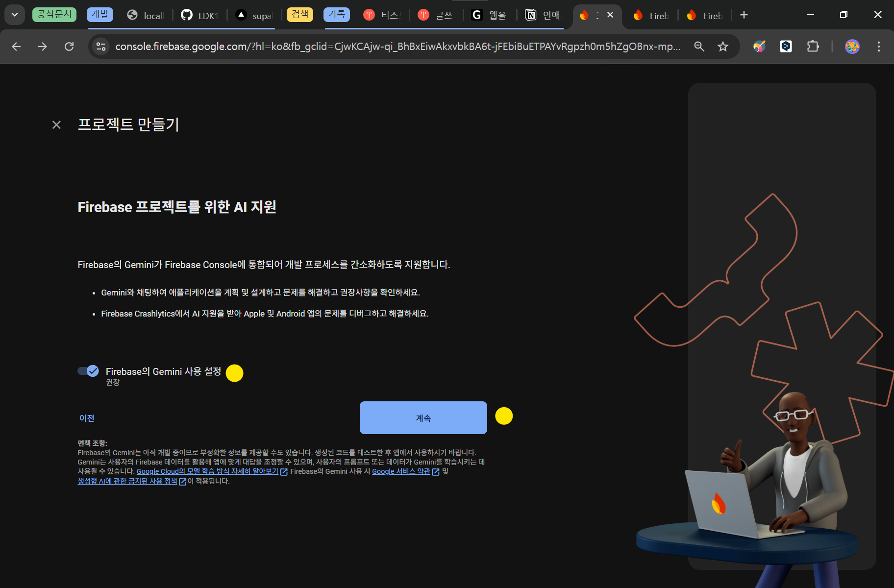The height and width of the screenshot is (588, 894).
Task: Reload the current page
Action: coord(69,47)
